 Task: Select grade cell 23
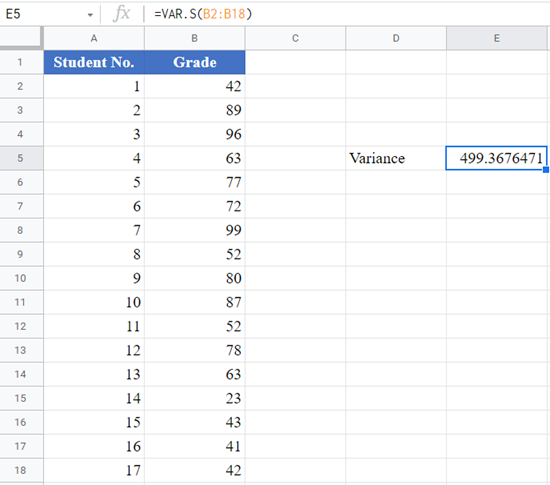[x=195, y=398]
